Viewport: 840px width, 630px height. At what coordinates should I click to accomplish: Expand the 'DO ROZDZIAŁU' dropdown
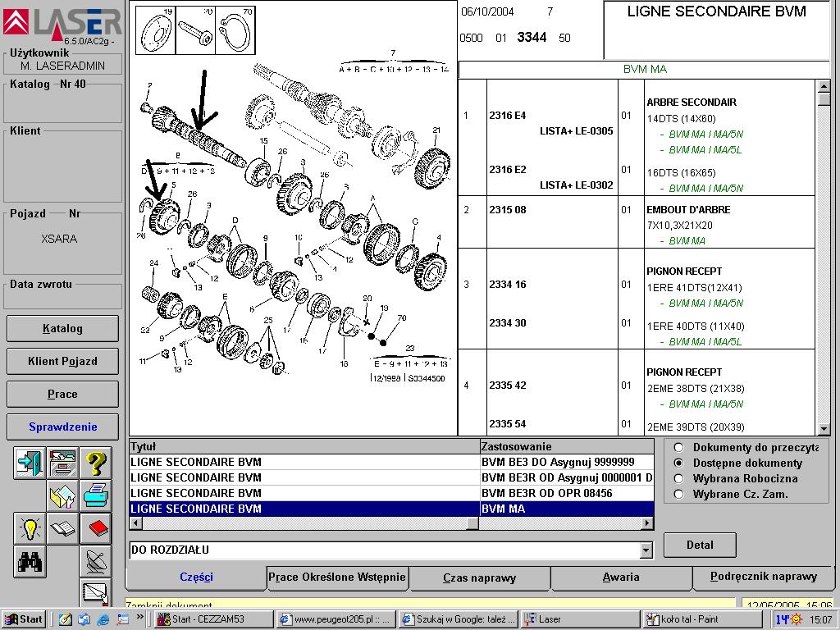coord(646,550)
